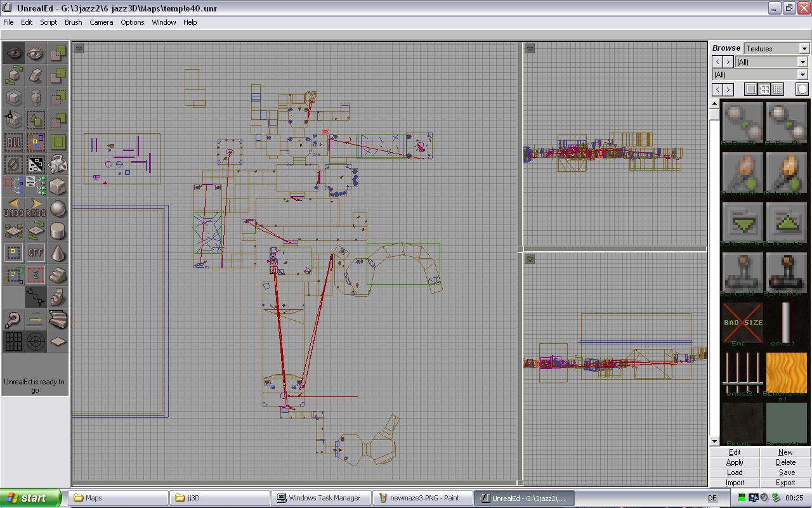Screen dimensions: 812x508
Task: Click the brush sheet slanted plane icon
Action: pyautogui.click(x=36, y=76)
